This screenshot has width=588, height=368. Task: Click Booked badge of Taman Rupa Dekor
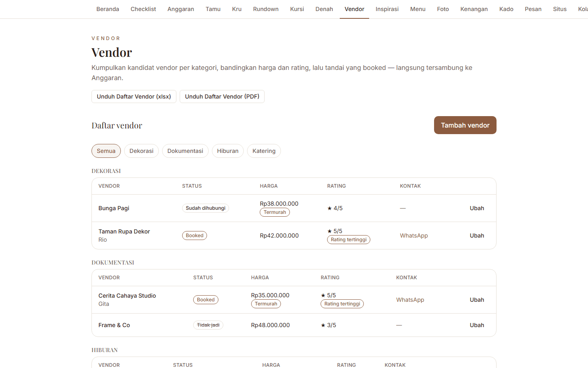point(194,236)
